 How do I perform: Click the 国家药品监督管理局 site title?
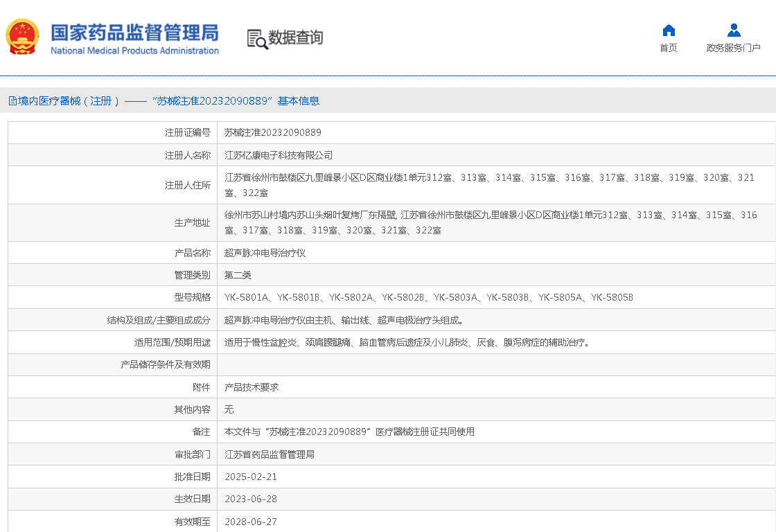coord(134,32)
